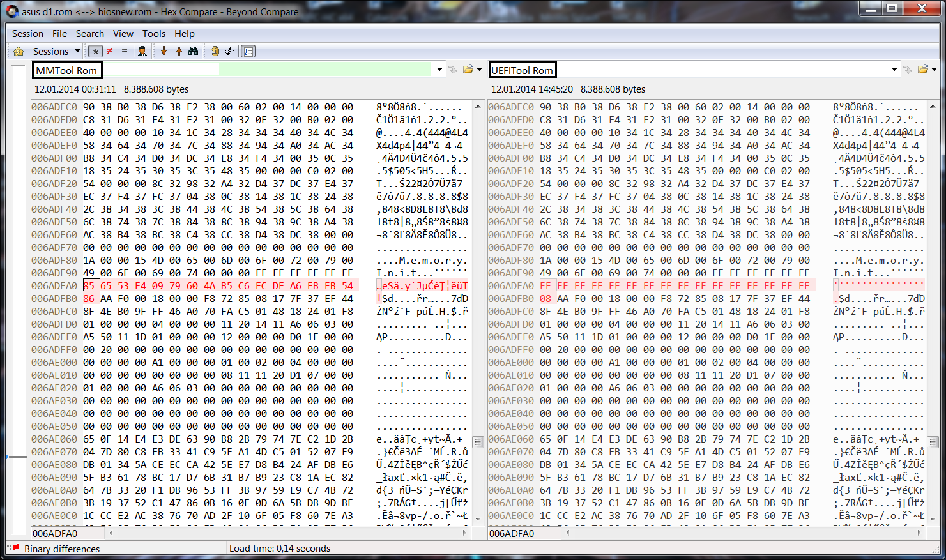946x560 pixels.
Task: Click right pane scrollbar up arrow
Action: click(x=933, y=106)
